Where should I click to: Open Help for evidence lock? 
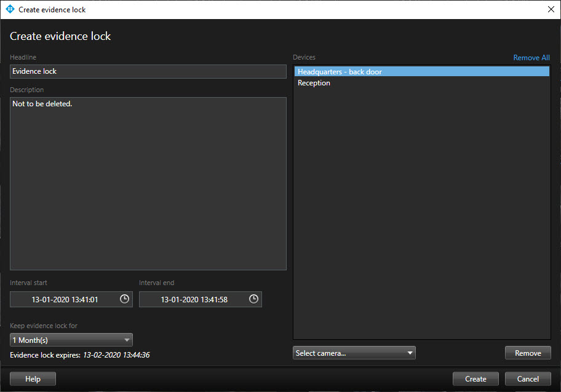click(33, 379)
